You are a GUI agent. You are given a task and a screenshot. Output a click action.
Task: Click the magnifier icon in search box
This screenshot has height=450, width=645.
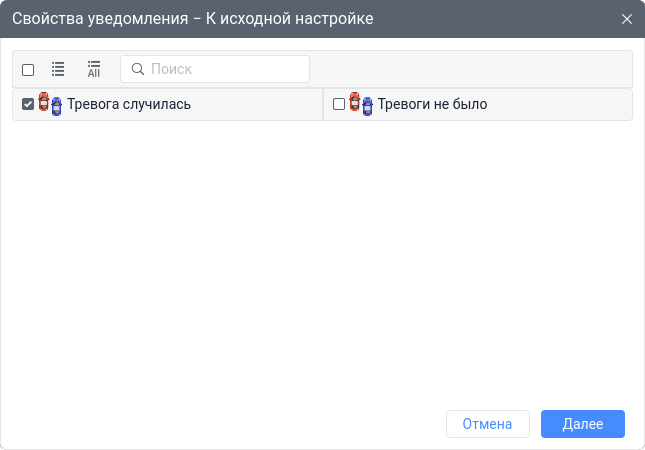pyautogui.click(x=138, y=69)
